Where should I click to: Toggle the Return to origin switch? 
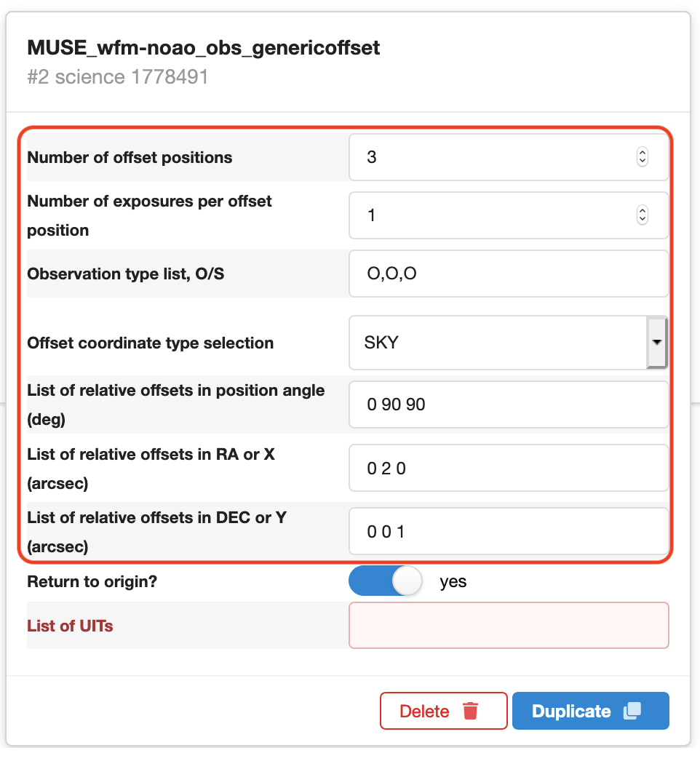tap(386, 581)
